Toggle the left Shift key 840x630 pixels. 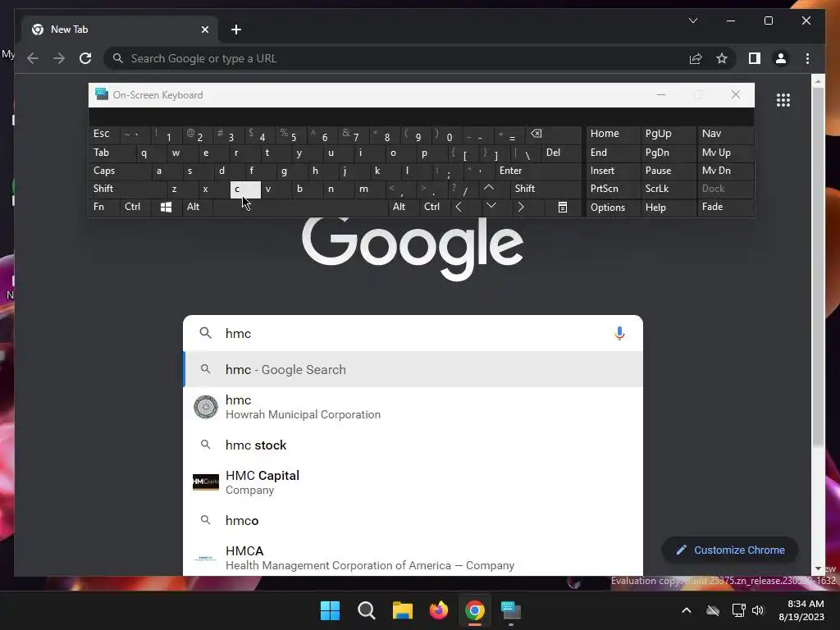click(127, 189)
